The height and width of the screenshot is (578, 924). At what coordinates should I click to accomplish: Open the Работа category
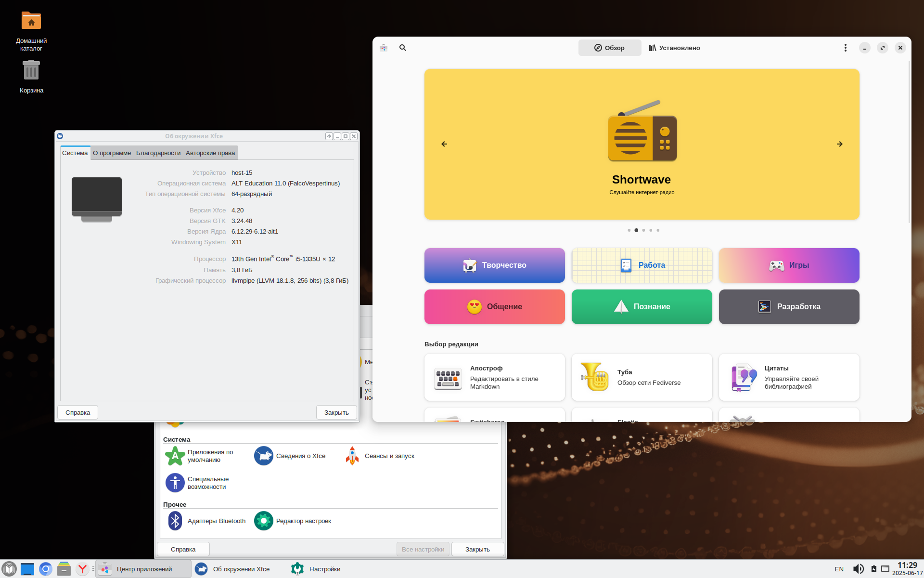tap(642, 265)
